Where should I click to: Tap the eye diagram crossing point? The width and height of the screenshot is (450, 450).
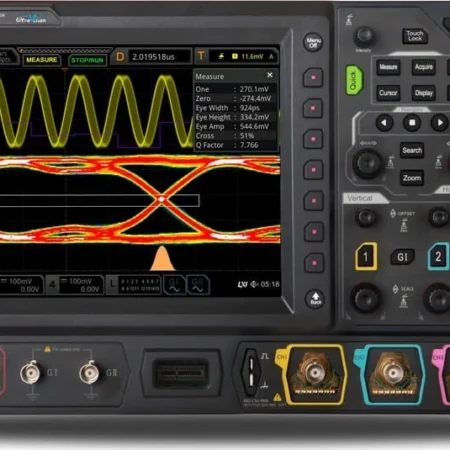(162, 199)
